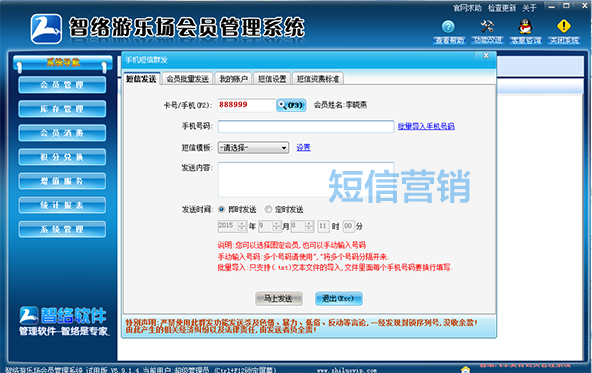The height and width of the screenshot is (373, 592).
Task: Click the 手机号码 input field
Action: pyautogui.click(x=306, y=126)
